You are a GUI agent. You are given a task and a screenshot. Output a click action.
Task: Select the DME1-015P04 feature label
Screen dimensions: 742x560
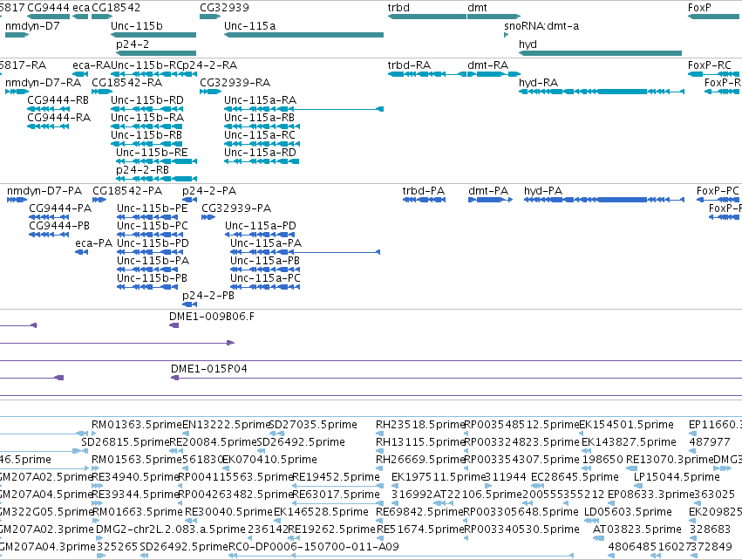point(208,369)
